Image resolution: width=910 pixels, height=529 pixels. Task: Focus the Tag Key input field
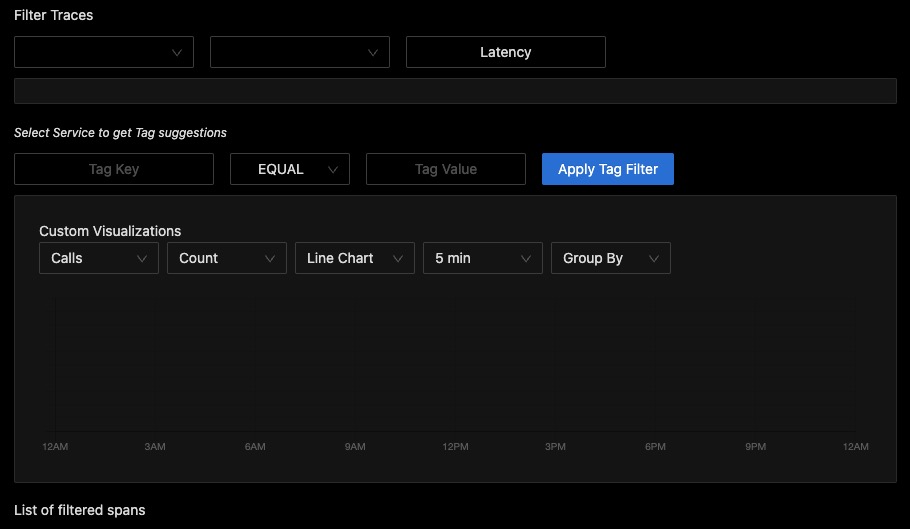[x=114, y=169]
